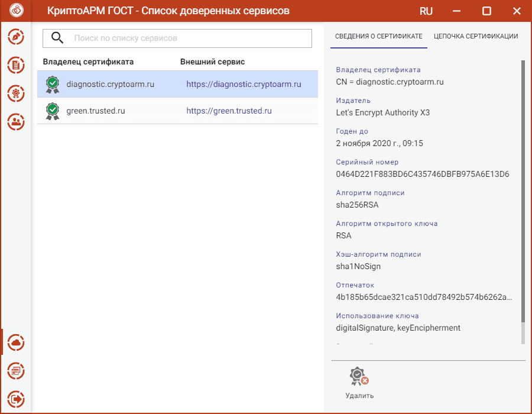Click the Удалить button label
Image resolution: width=532 pixels, height=414 pixels.
(359, 396)
